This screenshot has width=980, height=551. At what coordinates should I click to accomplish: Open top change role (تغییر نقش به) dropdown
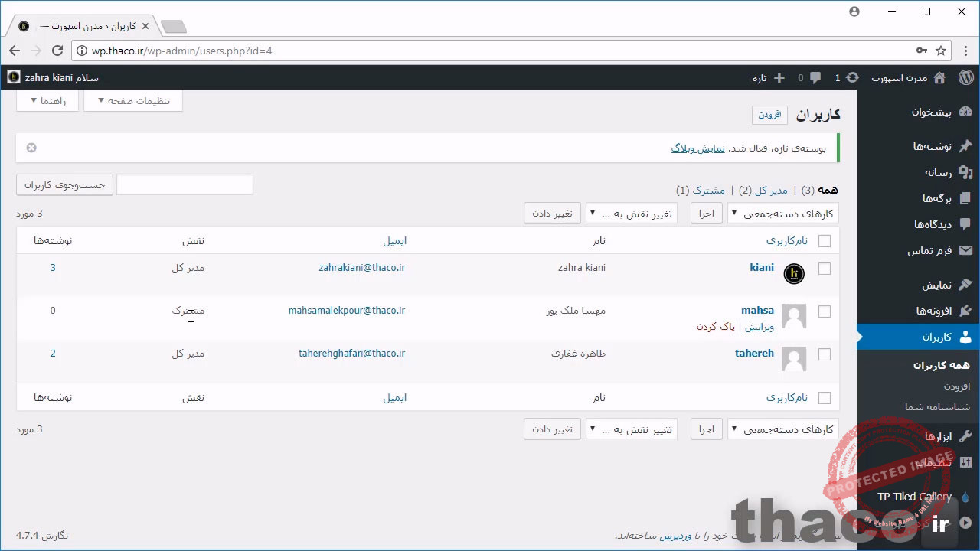pos(632,214)
